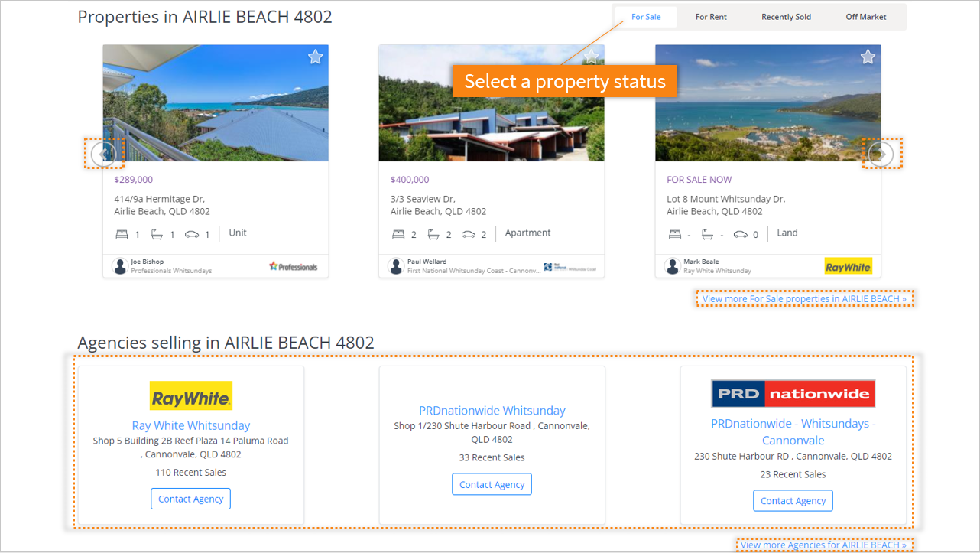Open the 3/3 Seaview Dr property photo
Screen dimensions: 980x553
click(492, 103)
